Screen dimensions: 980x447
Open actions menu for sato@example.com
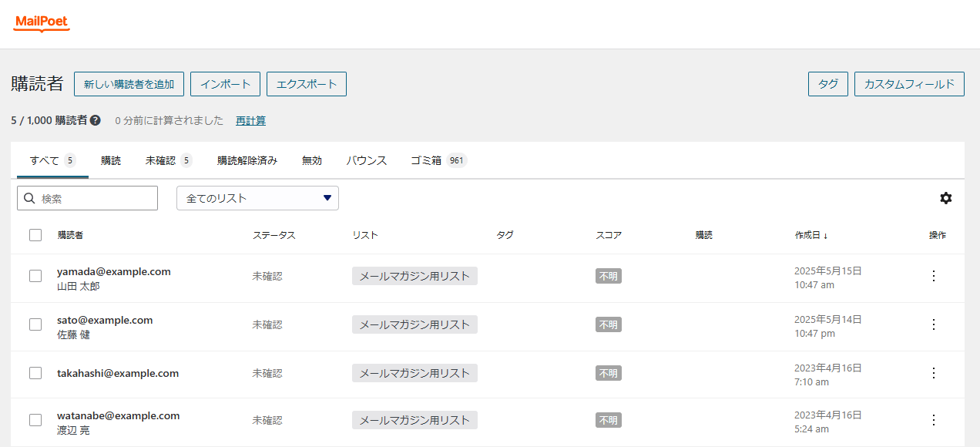(934, 324)
